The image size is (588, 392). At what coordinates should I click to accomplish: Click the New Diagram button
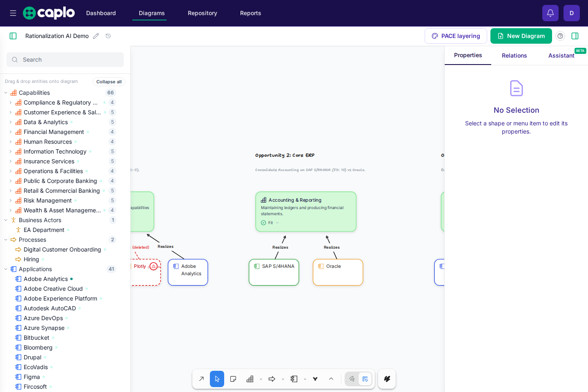(521, 36)
